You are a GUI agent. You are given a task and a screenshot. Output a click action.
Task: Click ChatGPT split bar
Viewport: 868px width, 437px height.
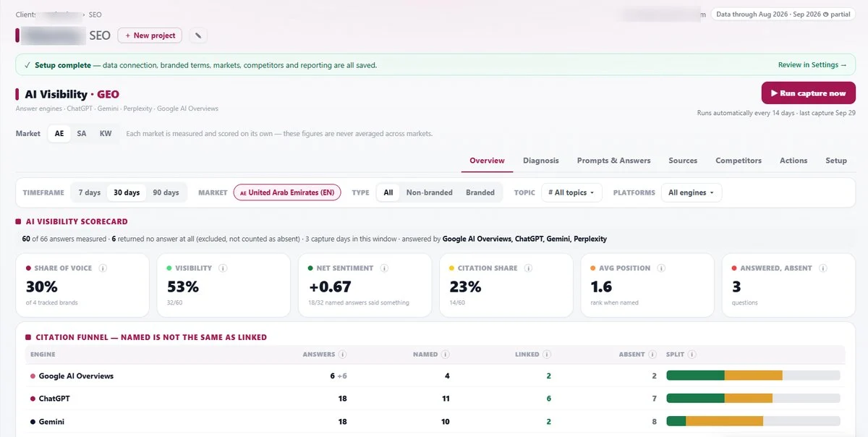click(753, 399)
